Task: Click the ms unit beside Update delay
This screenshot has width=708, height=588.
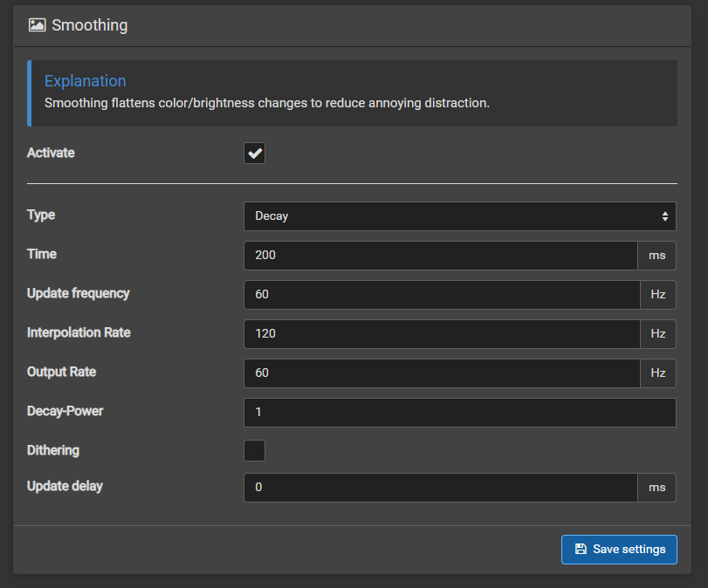Action: [656, 488]
